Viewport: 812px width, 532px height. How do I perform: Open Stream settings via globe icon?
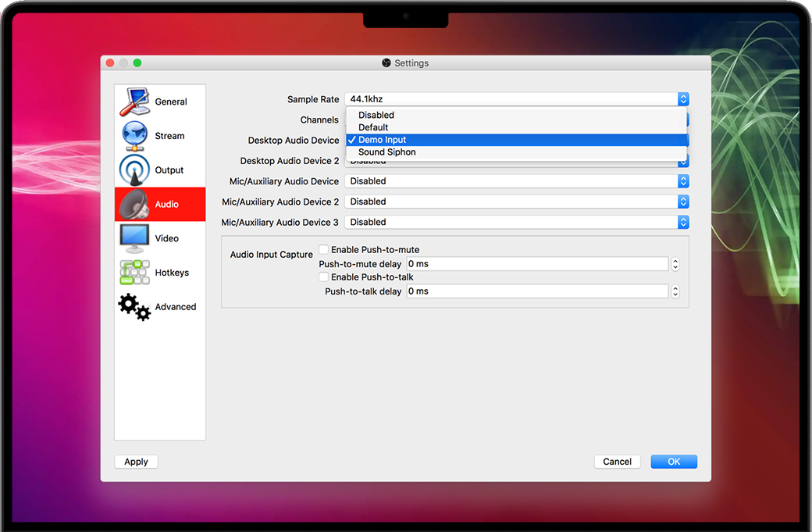(x=134, y=136)
